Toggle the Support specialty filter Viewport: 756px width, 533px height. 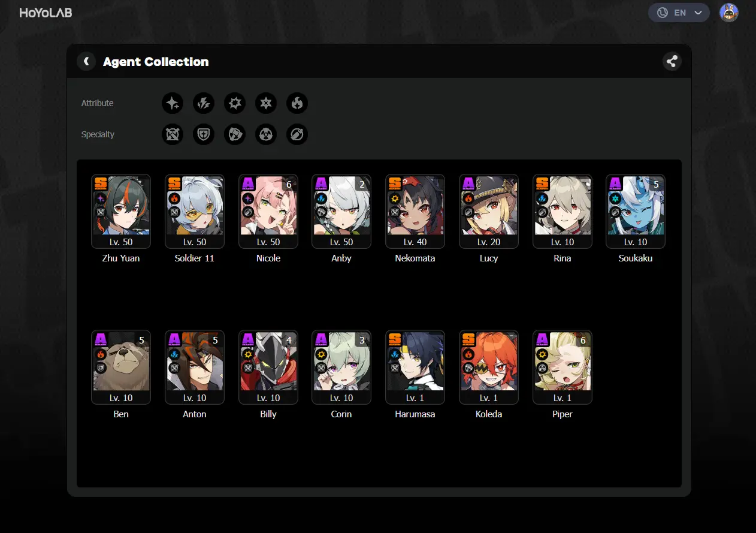[297, 134]
